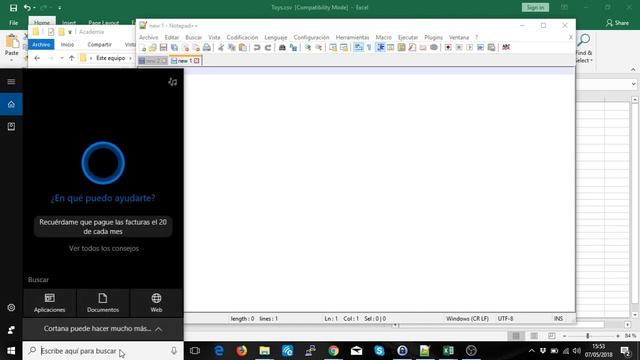Zoom out using Notepad++ toolbar magnifier
Screen dimensions: 640x360
pyautogui.click(x=319, y=47)
